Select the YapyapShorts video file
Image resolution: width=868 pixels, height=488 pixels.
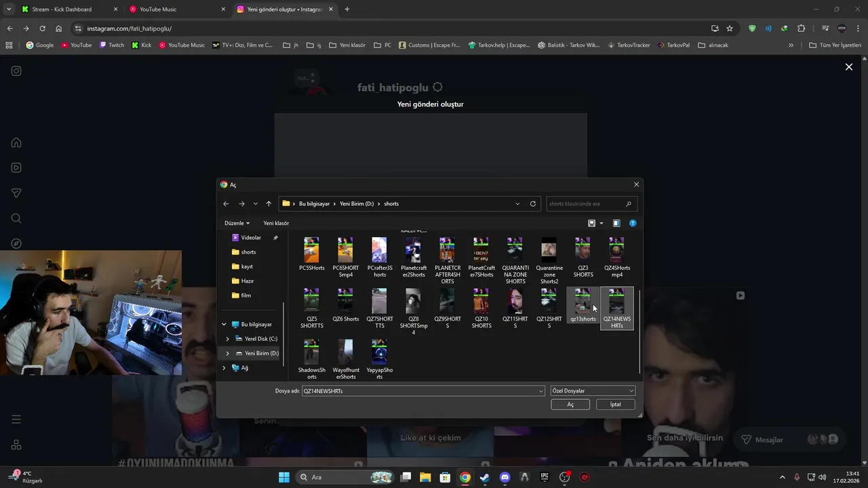[379, 359]
